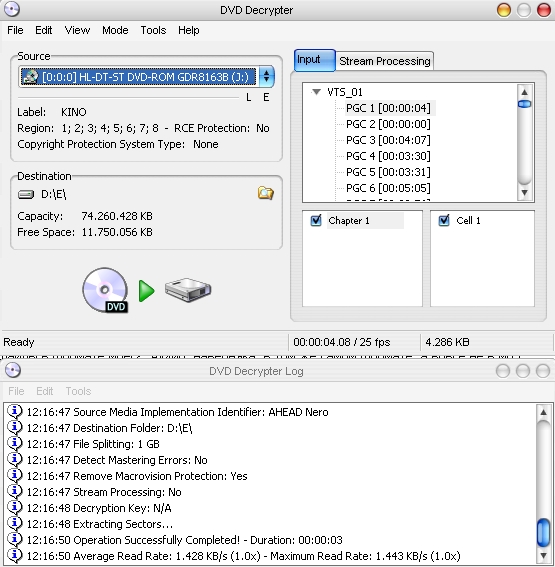
Task: Click the hard drive icon next to D:\E\
Action: pos(26,195)
